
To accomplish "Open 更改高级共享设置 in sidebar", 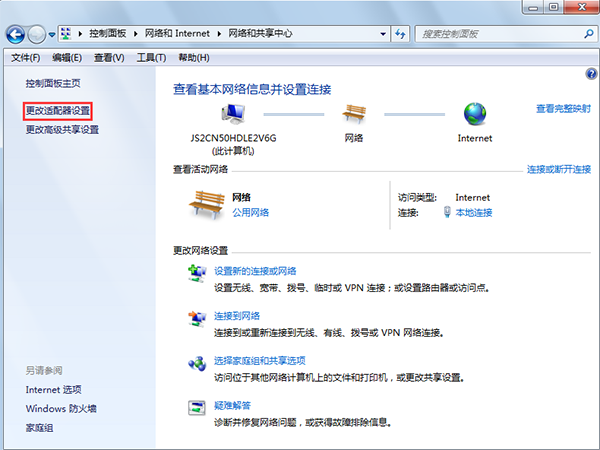I will click(x=62, y=130).
